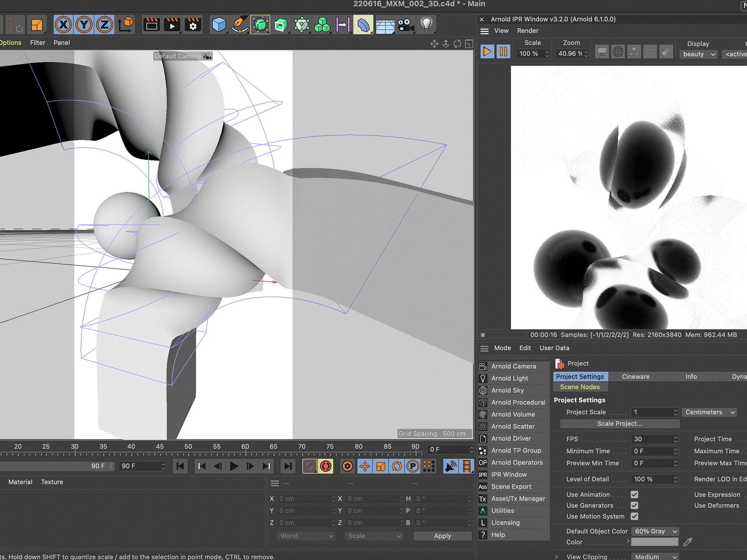The height and width of the screenshot is (560, 747).
Task: Click the Light object bulb icon
Action: coord(426,25)
